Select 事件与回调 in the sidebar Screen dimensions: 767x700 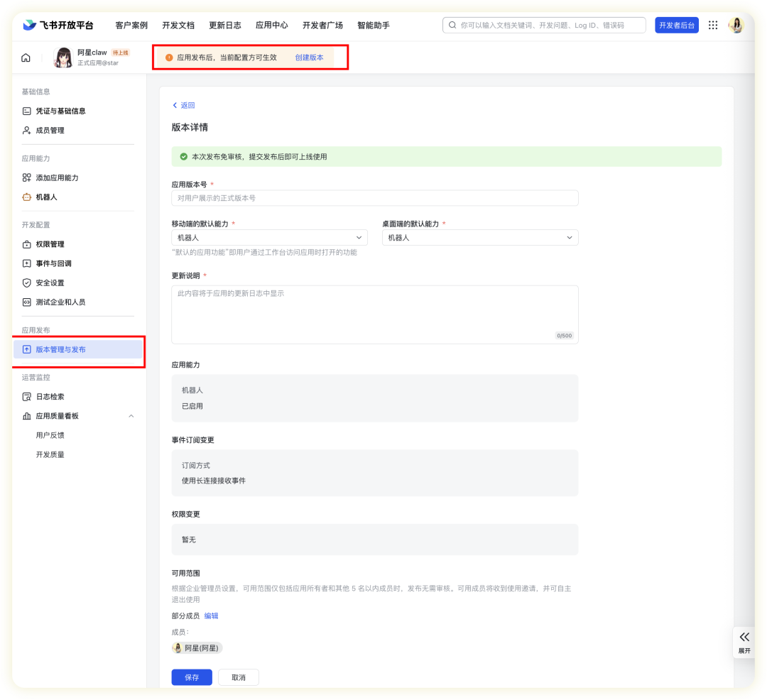(x=53, y=263)
